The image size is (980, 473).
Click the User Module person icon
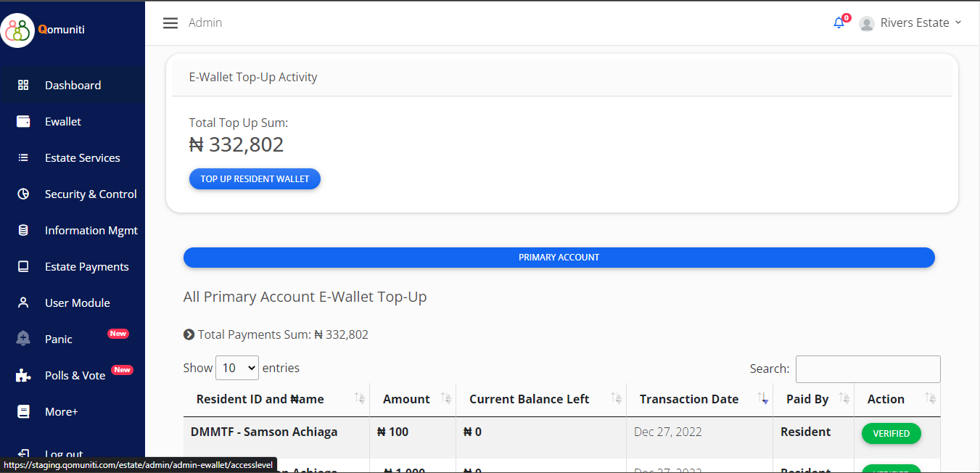click(23, 303)
